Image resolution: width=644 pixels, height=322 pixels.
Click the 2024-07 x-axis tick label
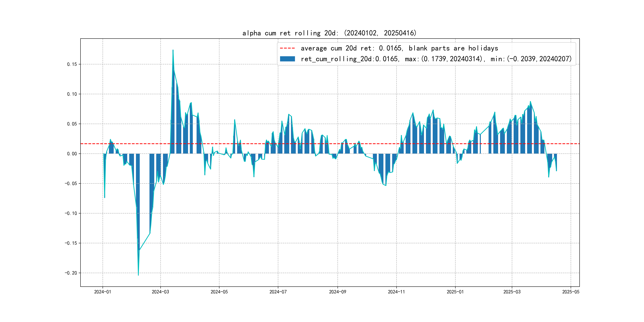tap(278, 292)
